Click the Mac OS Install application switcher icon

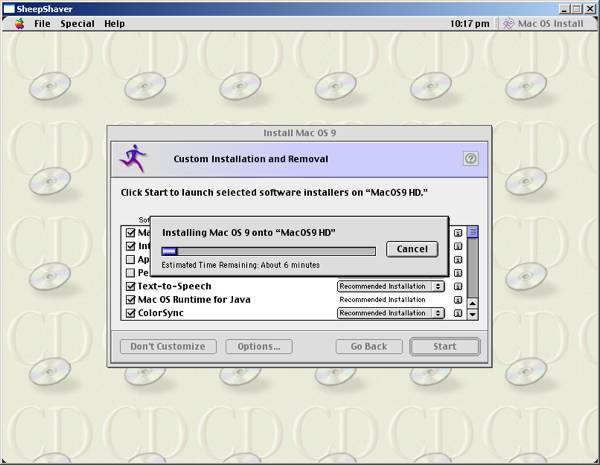[x=510, y=23]
